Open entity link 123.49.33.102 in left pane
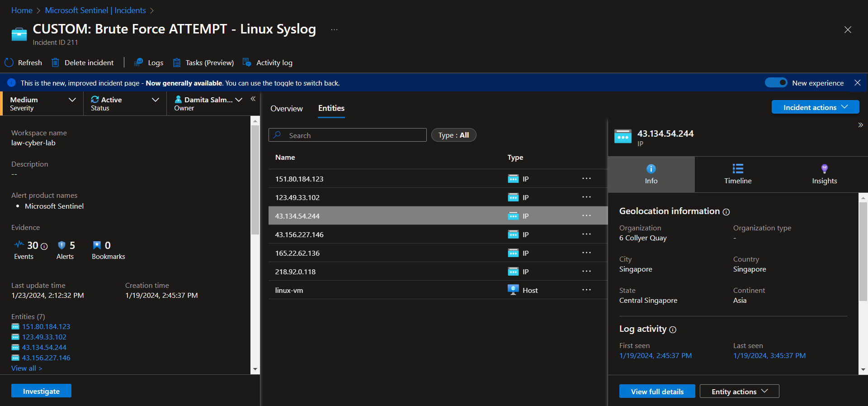Screen dimensions: 868x406 (44, 337)
